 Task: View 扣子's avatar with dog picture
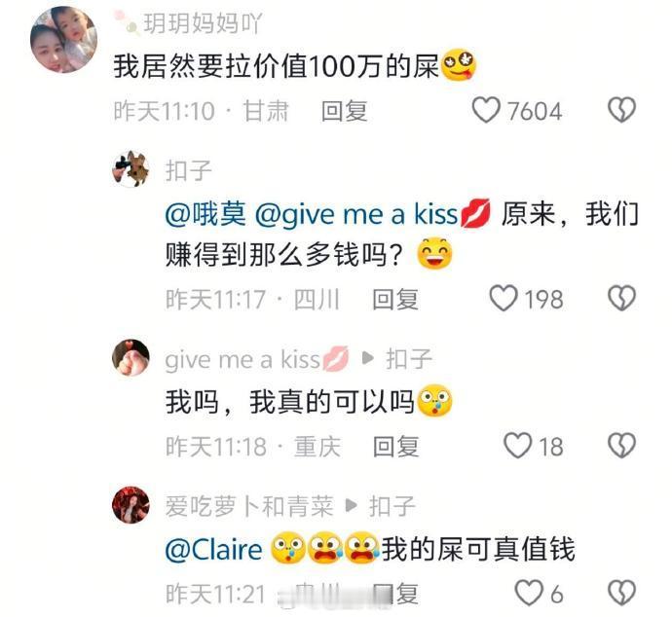(x=131, y=169)
